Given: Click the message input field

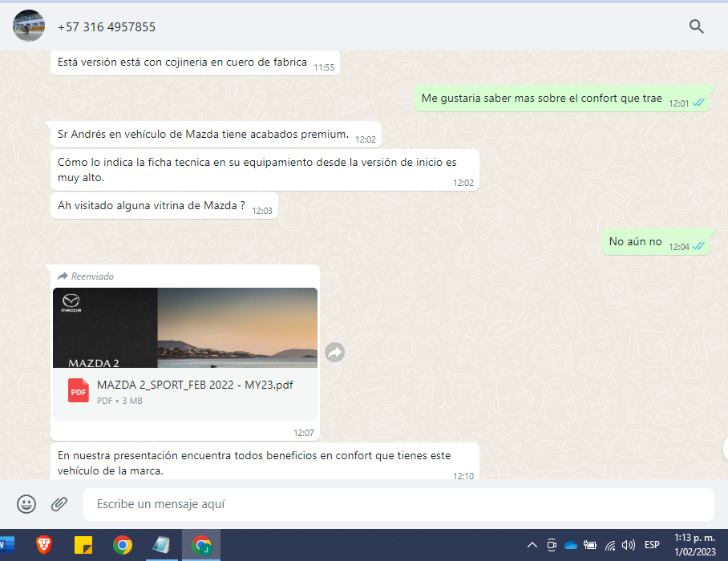Looking at the screenshot, I should 398,504.
